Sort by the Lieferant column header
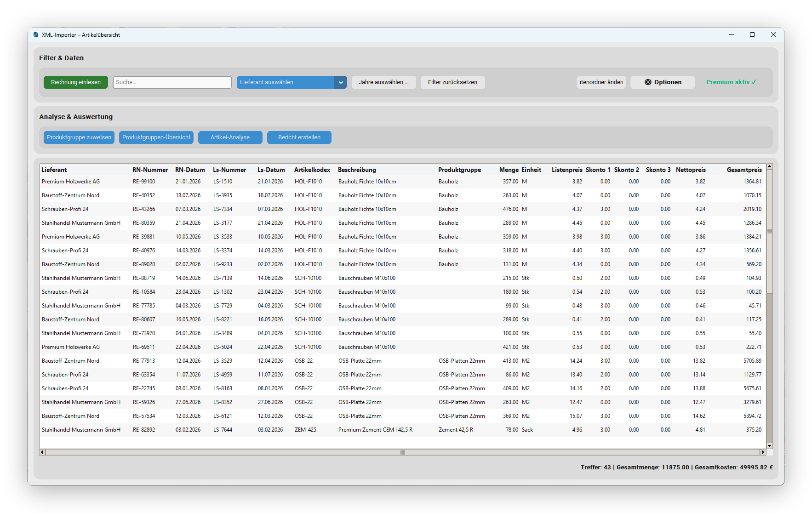Screen dimensions: 812x513 (54, 170)
